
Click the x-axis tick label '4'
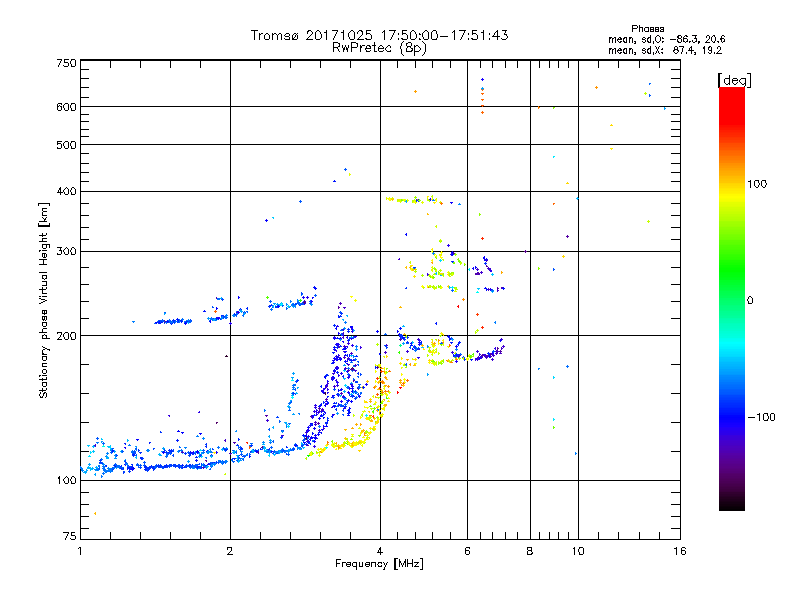tap(380, 551)
